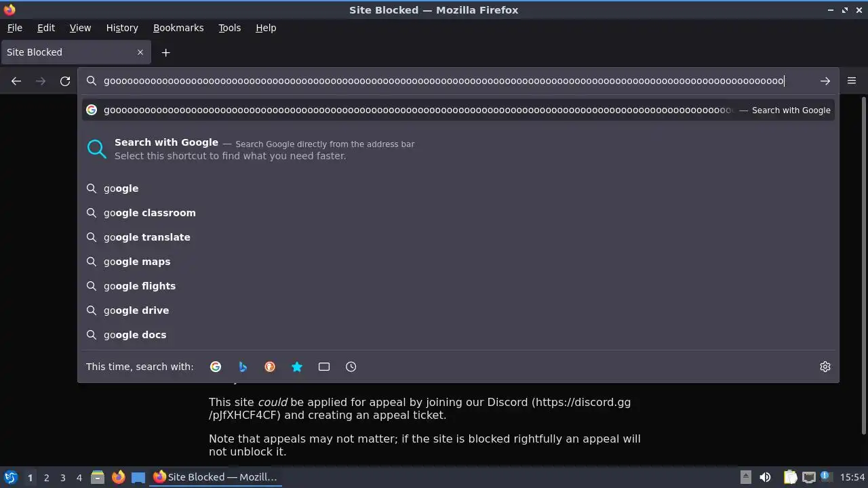The image size is (868, 488).
Task: Open the View menu
Action: click(x=80, y=28)
